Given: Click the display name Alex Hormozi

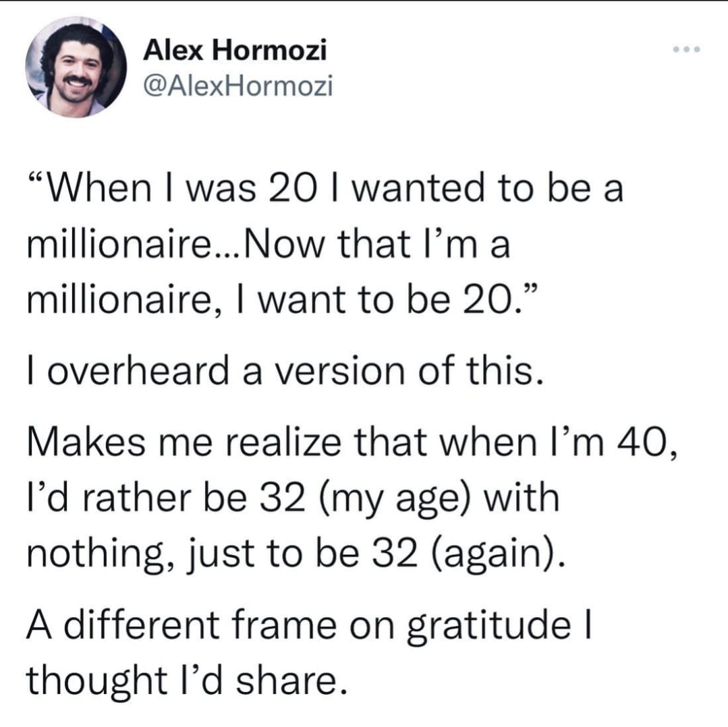Looking at the screenshot, I should coord(235,49).
